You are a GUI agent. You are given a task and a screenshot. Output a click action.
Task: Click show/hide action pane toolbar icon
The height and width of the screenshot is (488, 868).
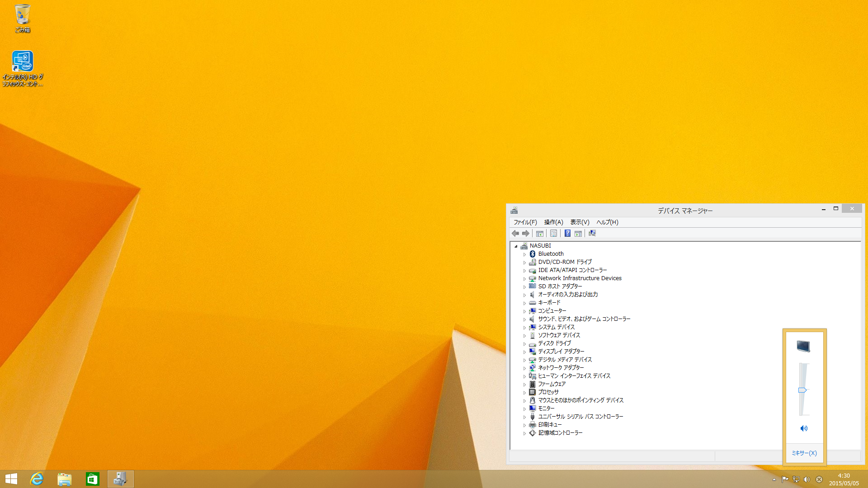click(x=578, y=233)
